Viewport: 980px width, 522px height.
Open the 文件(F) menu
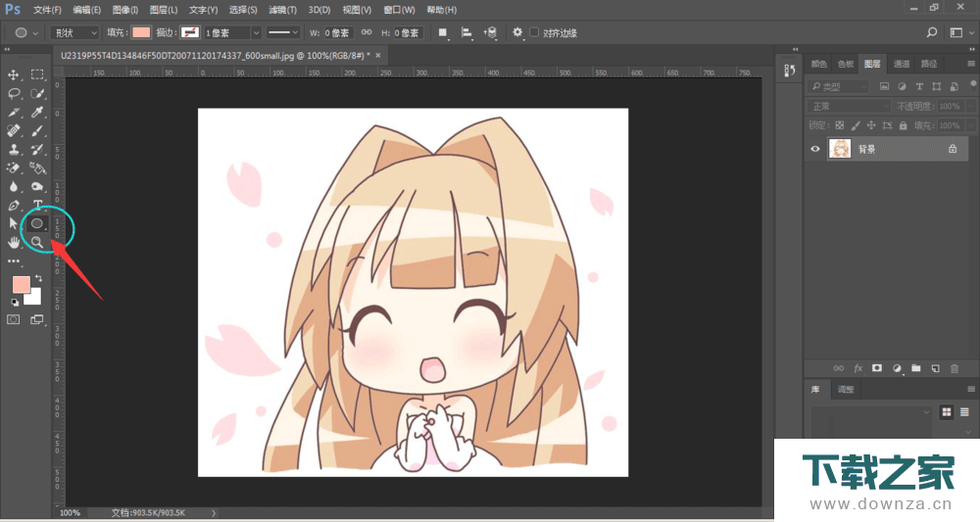pos(47,10)
